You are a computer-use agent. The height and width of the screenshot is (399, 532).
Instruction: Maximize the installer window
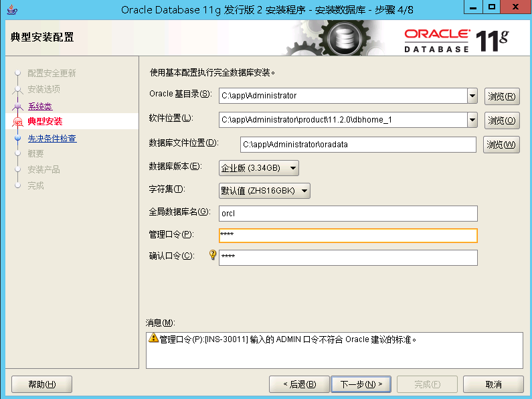492,7
